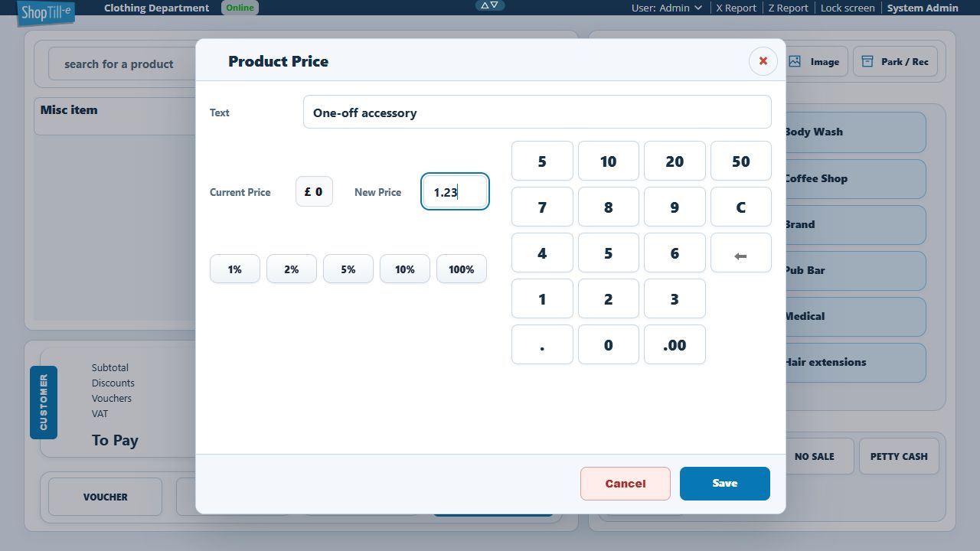
Task: Click the PETTY CASH button
Action: click(x=899, y=456)
